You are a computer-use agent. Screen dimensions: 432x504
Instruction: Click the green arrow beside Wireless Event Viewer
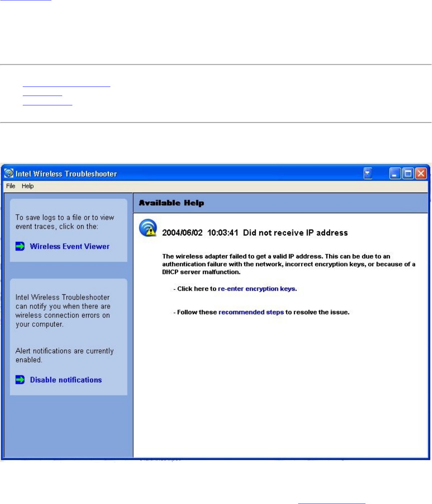point(20,246)
